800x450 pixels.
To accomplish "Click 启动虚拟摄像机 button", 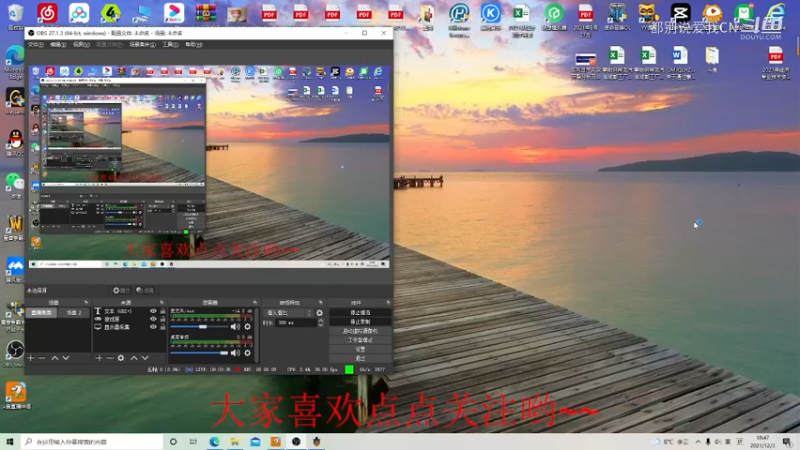I will pyautogui.click(x=360, y=331).
